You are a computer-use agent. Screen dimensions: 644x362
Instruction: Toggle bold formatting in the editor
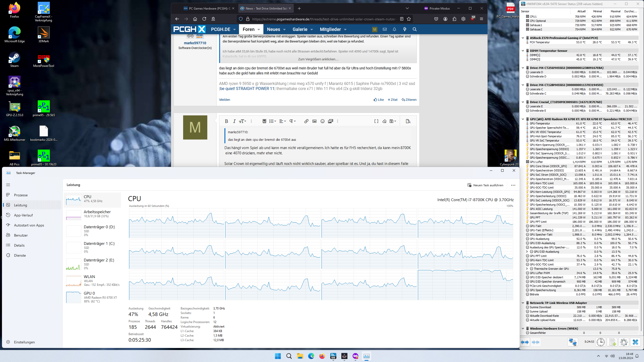click(x=226, y=121)
